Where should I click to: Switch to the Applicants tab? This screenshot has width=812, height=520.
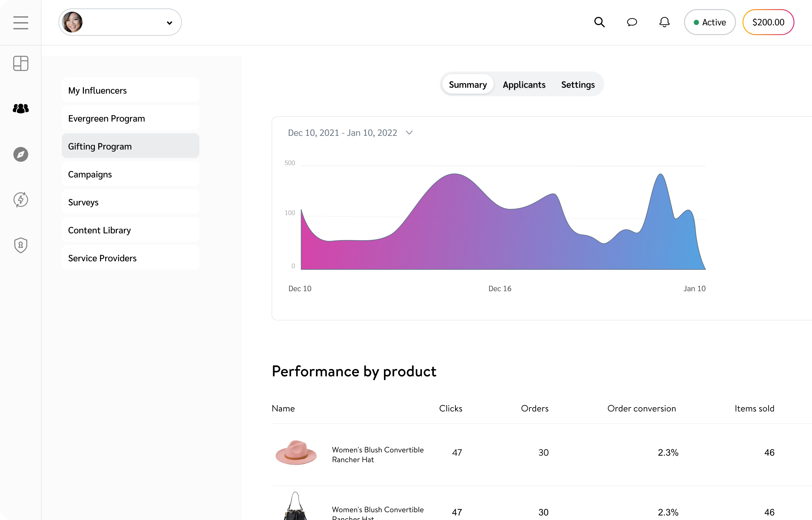(524, 84)
